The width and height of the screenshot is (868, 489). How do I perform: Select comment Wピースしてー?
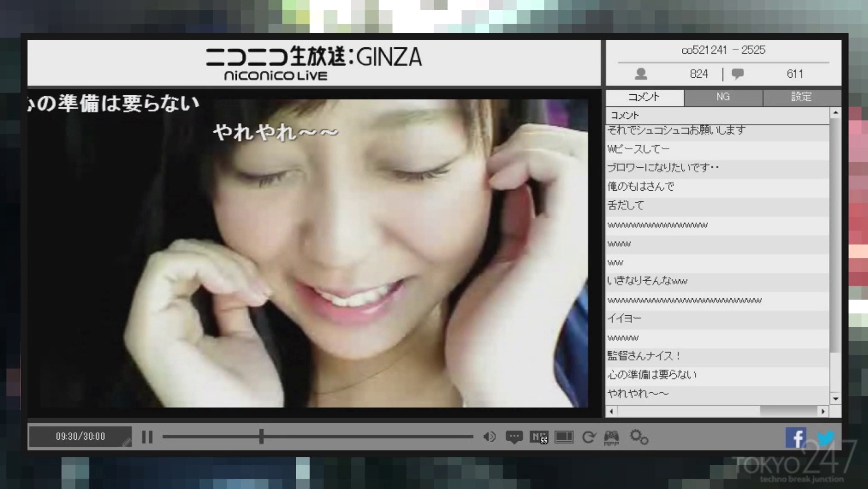click(x=718, y=149)
